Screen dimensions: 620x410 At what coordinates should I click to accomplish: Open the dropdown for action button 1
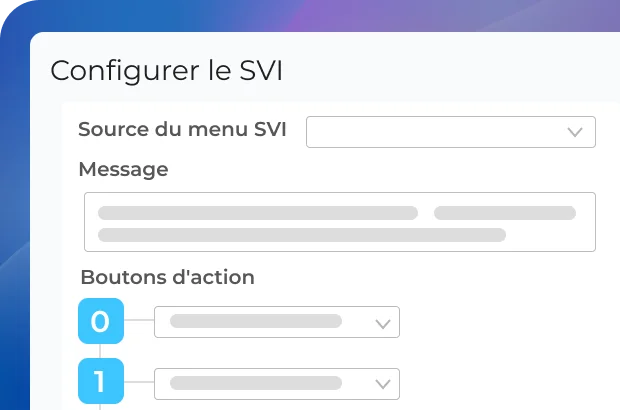(x=277, y=383)
